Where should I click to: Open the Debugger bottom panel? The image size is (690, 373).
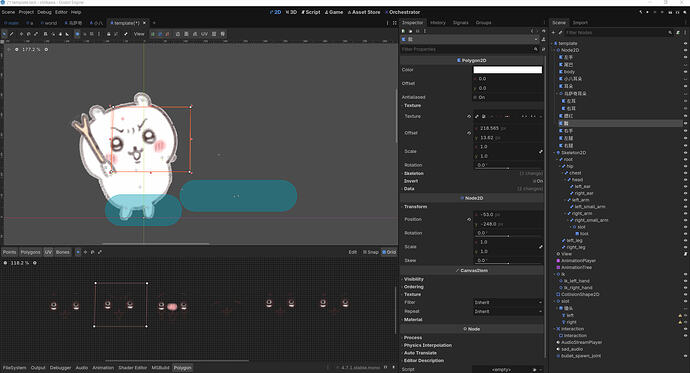60,368
